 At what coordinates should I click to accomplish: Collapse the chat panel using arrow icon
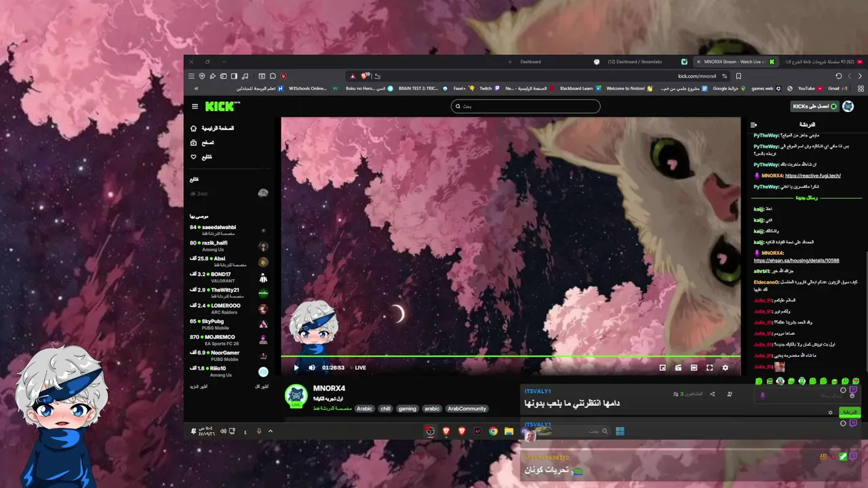tap(753, 125)
